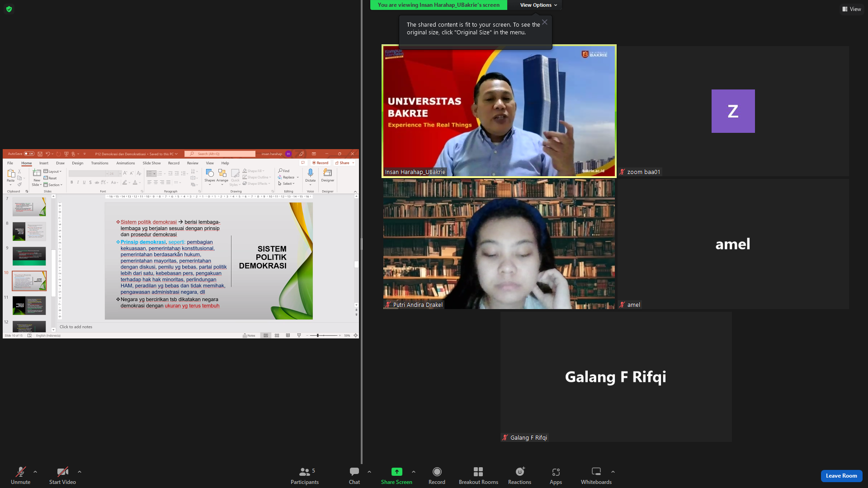Click the Undo icon in PowerPoint
The image size is (868, 488).
coord(47,154)
